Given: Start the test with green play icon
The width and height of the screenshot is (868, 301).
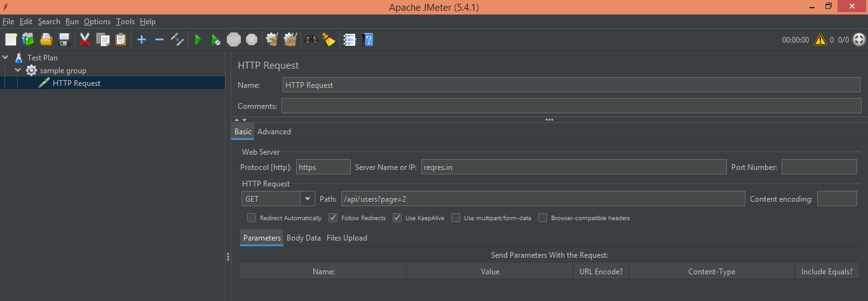Looking at the screenshot, I should (x=198, y=39).
